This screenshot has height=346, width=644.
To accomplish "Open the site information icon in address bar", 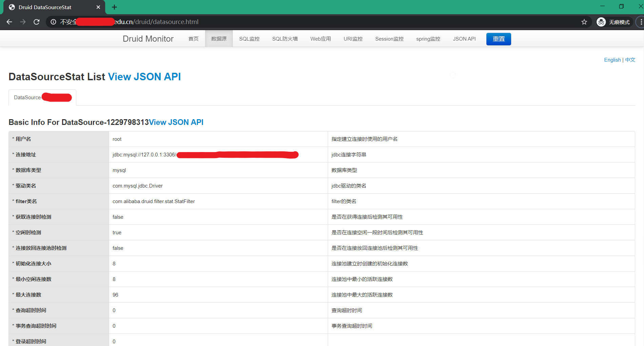I will [x=53, y=22].
